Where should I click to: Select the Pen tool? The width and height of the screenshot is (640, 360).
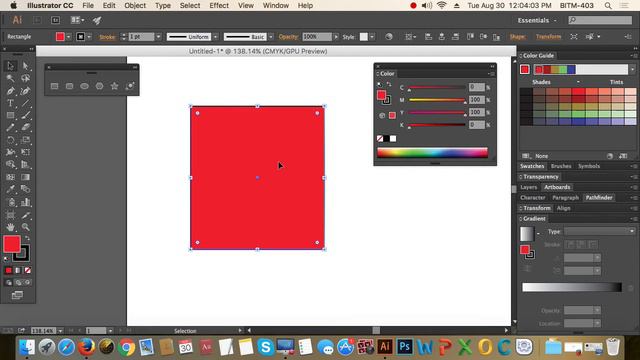[11, 91]
